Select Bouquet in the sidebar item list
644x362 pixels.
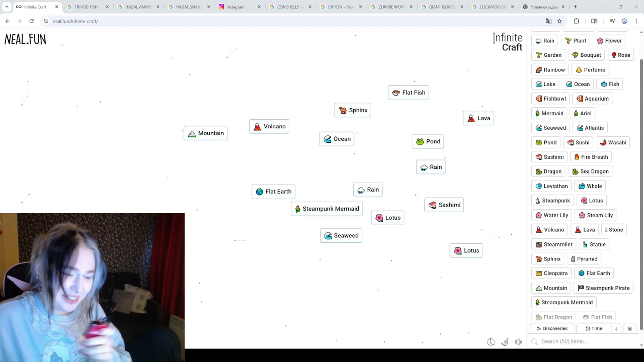coord(587,55)
